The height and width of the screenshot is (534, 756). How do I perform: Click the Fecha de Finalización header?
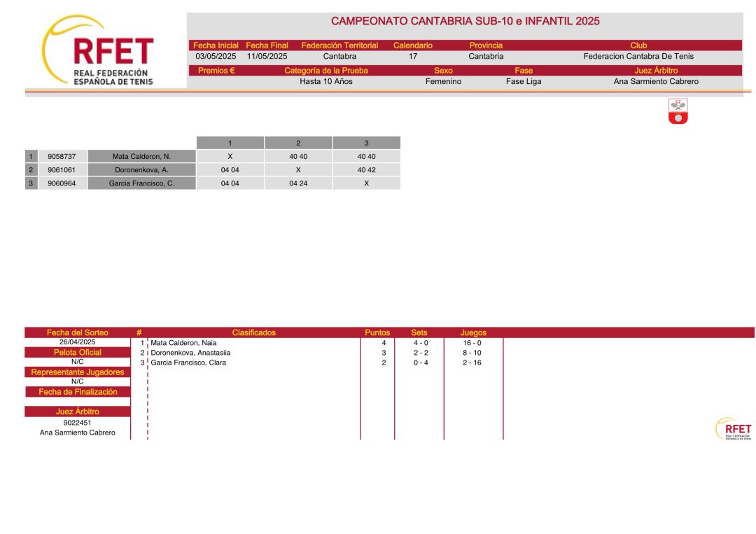coord(78,392)
